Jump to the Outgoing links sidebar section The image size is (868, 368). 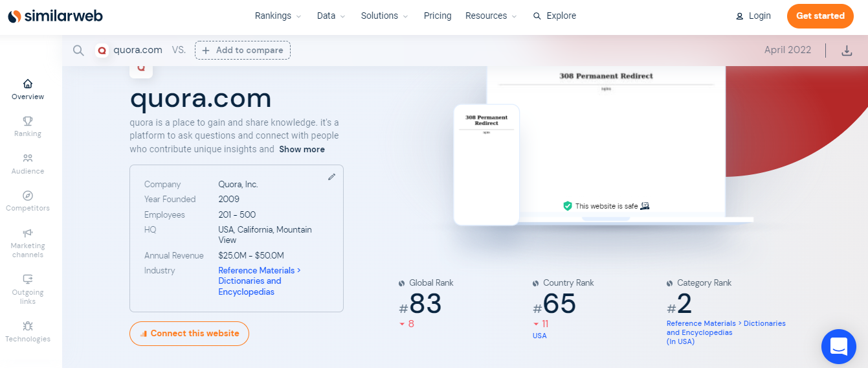[28, 290]
